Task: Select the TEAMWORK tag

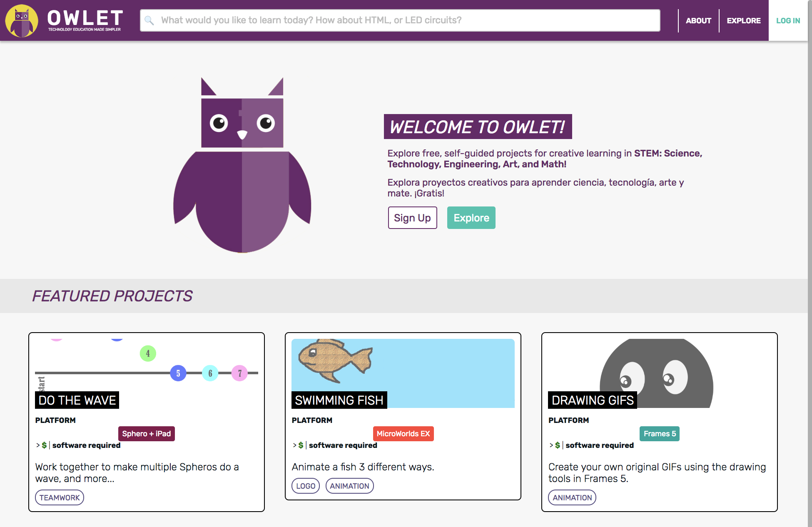Action: [x=60, y=498]
